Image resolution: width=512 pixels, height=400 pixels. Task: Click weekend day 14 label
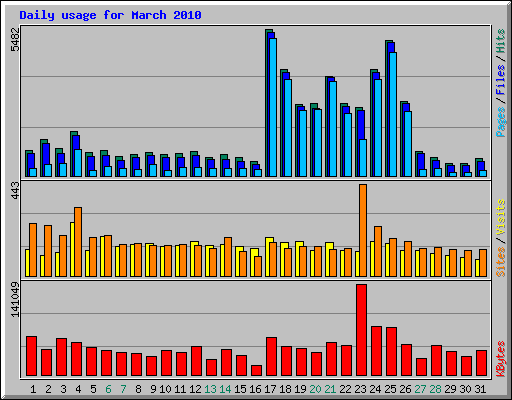(x=225, y=389)
